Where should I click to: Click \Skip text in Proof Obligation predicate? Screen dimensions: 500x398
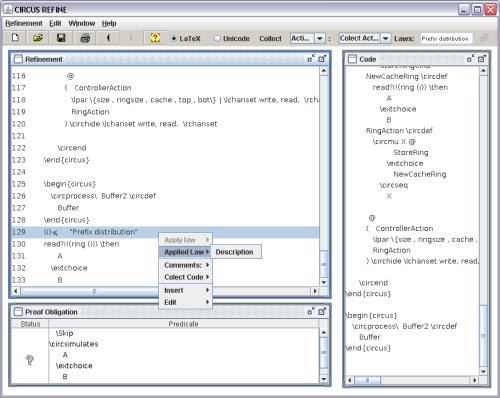64,333
